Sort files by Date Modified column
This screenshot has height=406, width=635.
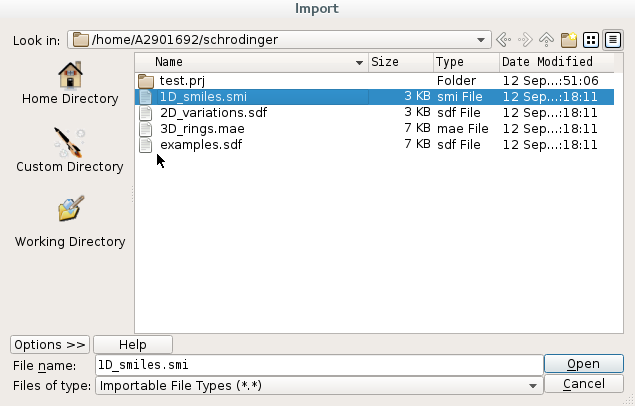click(x=548, y=62)
